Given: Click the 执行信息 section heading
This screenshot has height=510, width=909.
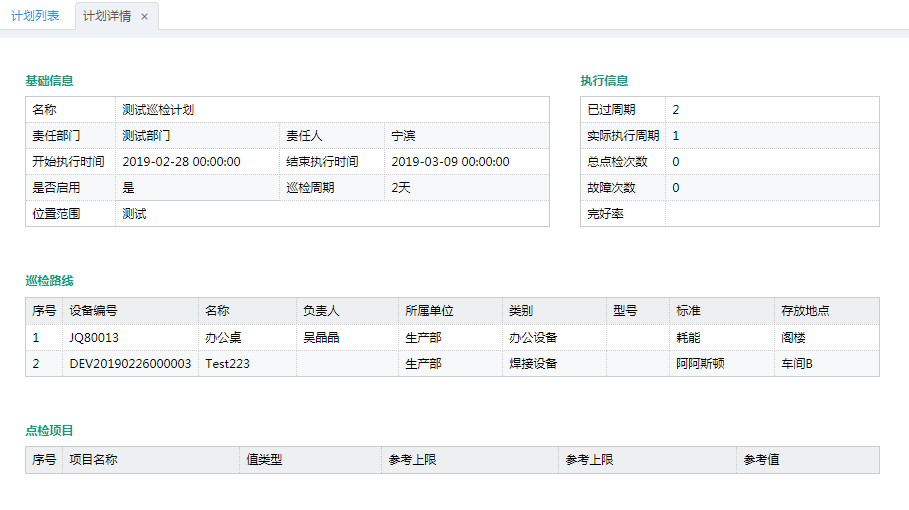Looking at the screenshot, I should (604, 81).
